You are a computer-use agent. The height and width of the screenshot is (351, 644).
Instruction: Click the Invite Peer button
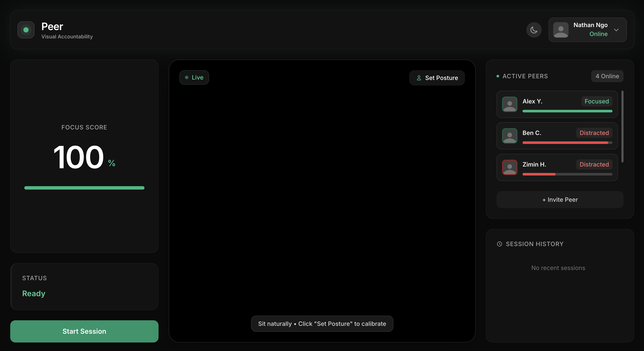560,200
